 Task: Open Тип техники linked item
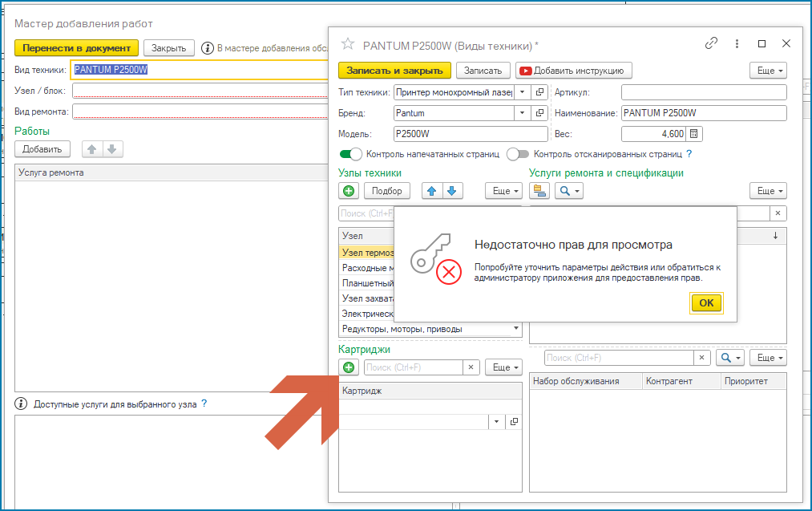click(x=539, y=92)
